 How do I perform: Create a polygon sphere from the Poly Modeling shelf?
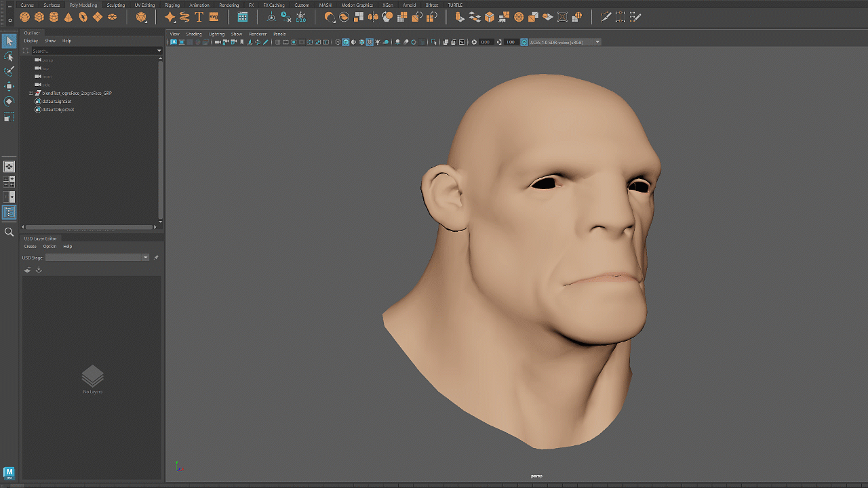24,17
